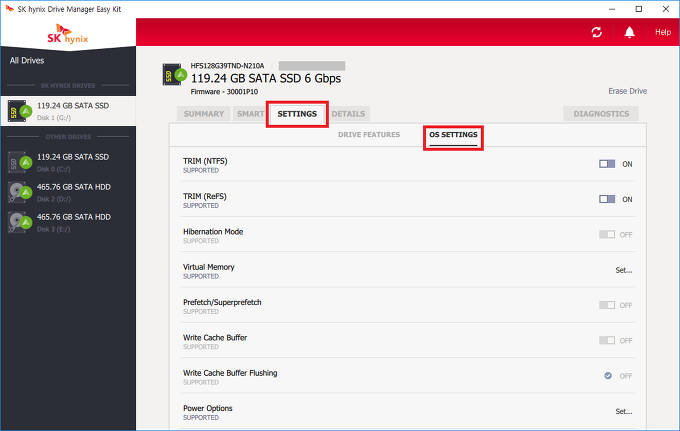Click the Erase Drive link

[628, 91]
